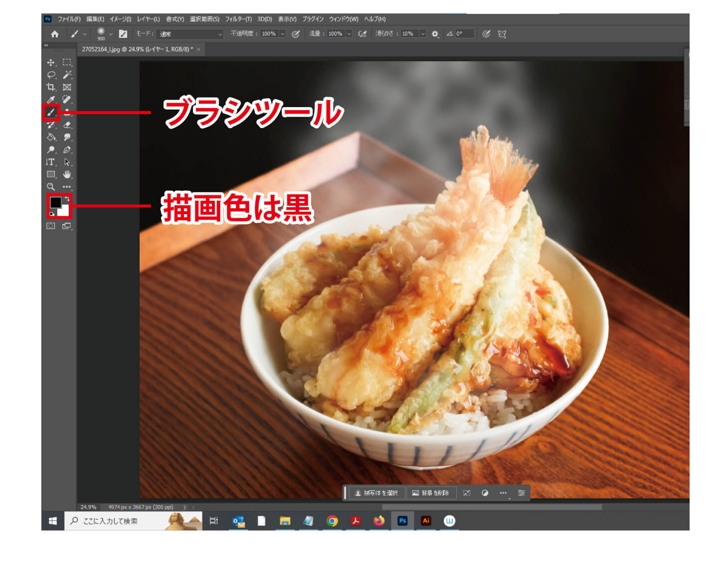Click the black foreground color swatch

click(x=55, y=202)
